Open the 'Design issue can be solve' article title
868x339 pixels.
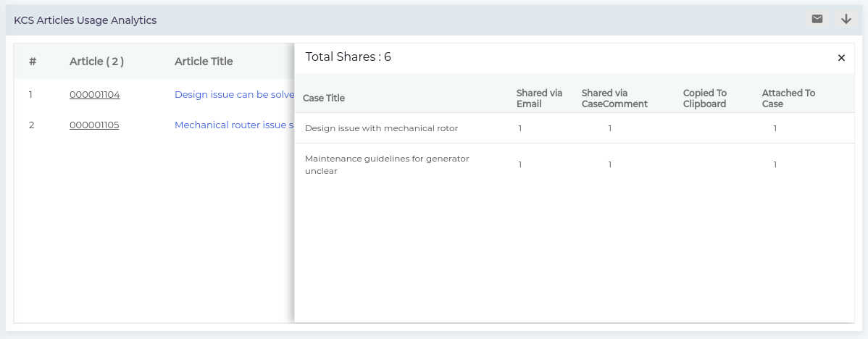point(235,95)
